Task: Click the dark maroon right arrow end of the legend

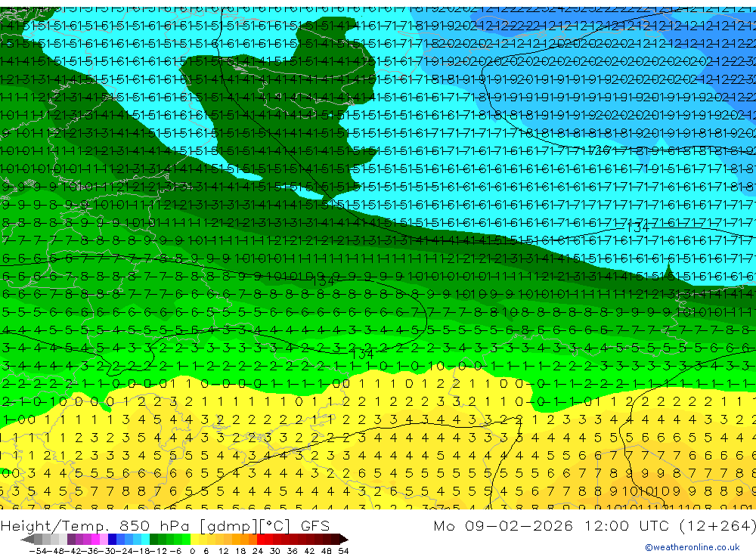Action: (343, 540)
